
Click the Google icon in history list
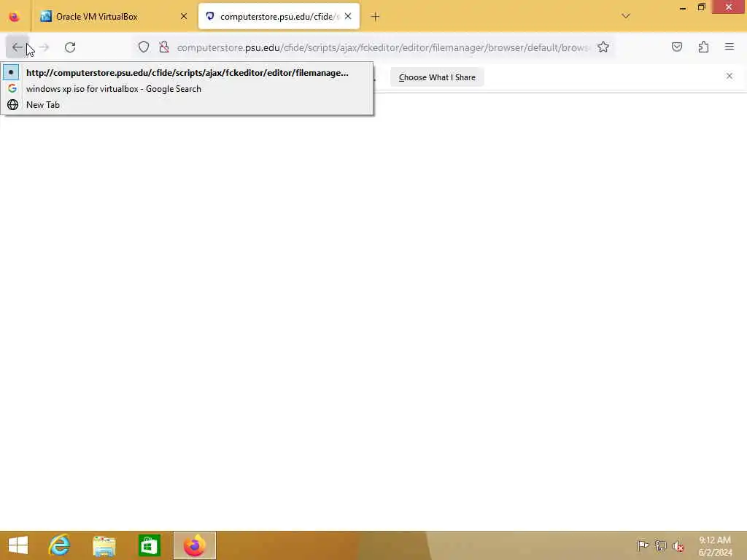tap(12, 88)
